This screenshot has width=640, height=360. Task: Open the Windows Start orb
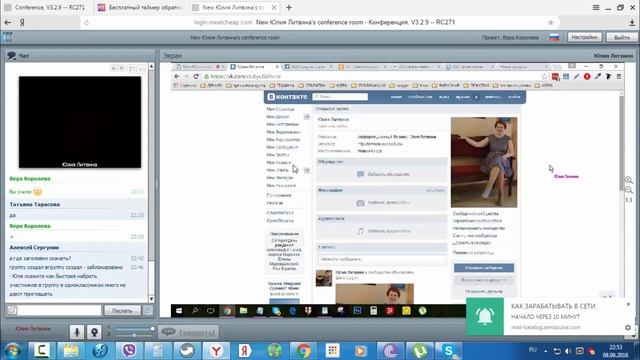click(x=13, y=351)
